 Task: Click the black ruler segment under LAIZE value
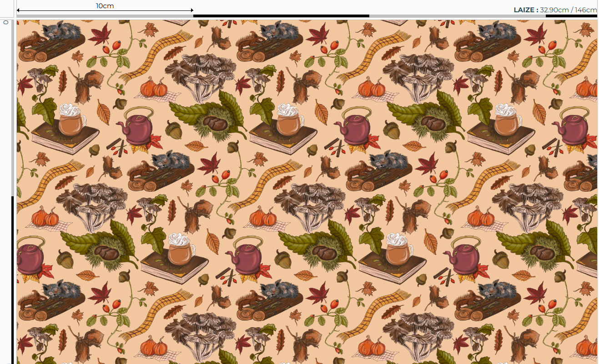[x=571, y=16]
